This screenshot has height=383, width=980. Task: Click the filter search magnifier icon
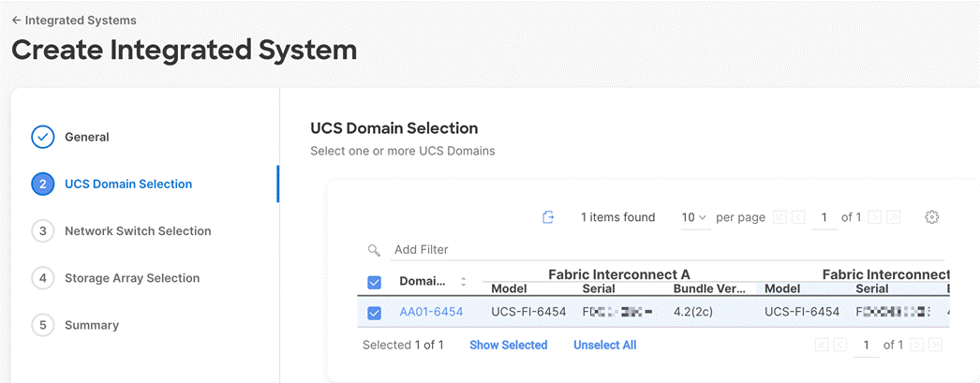coord(375,250)
